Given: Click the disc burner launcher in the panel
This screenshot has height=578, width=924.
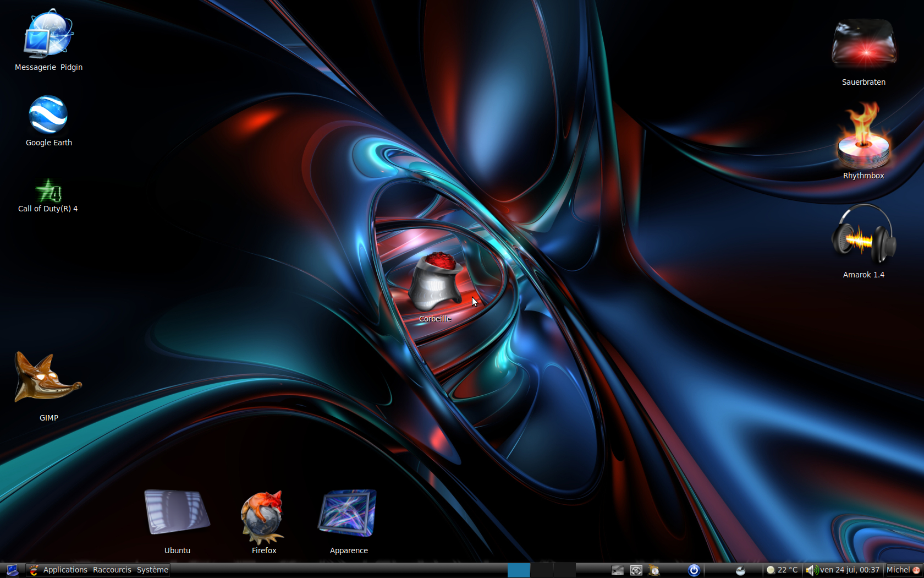Looking at the screenshot, I should tap(654, 570).
